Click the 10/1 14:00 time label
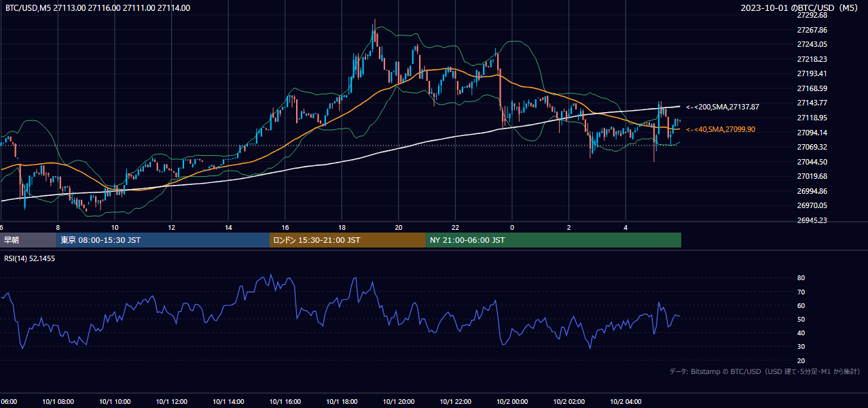 point(228,402)
